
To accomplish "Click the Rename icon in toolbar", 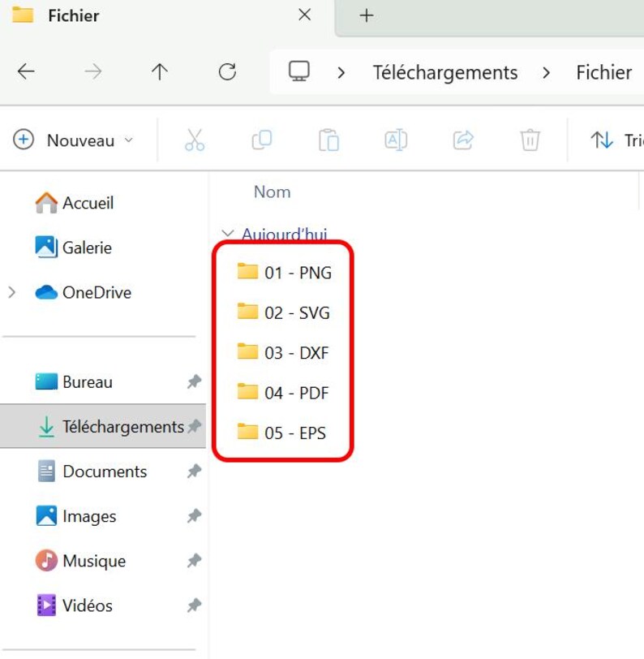I will [396, 140].
